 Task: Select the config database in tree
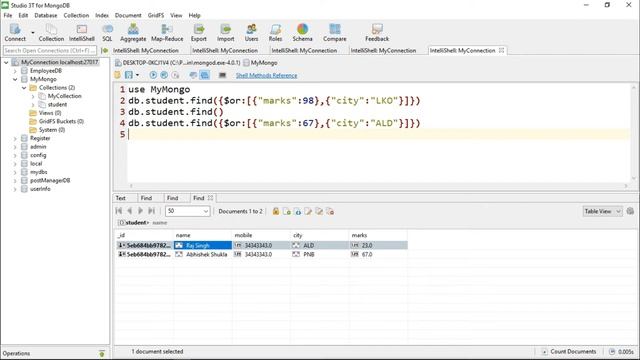click(38, 155)
